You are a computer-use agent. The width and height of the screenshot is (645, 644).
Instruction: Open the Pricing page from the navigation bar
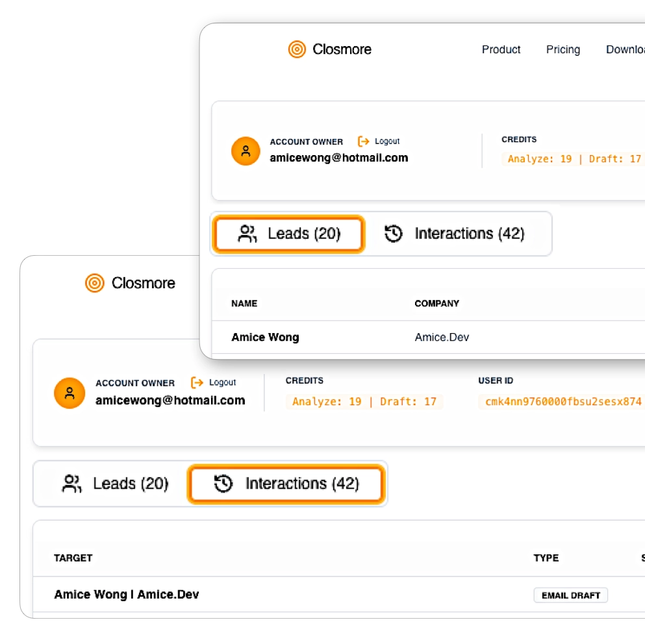pos(563,49)
